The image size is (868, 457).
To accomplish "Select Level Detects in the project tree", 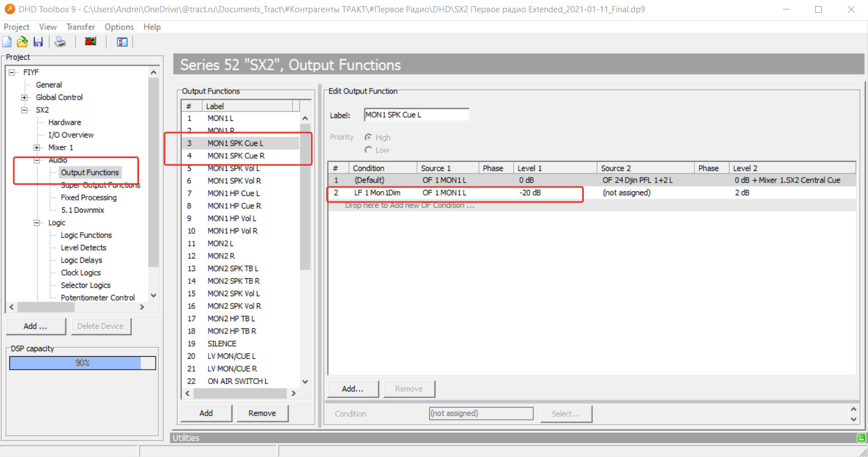I will pyautogui.click(x=83, y=248).
